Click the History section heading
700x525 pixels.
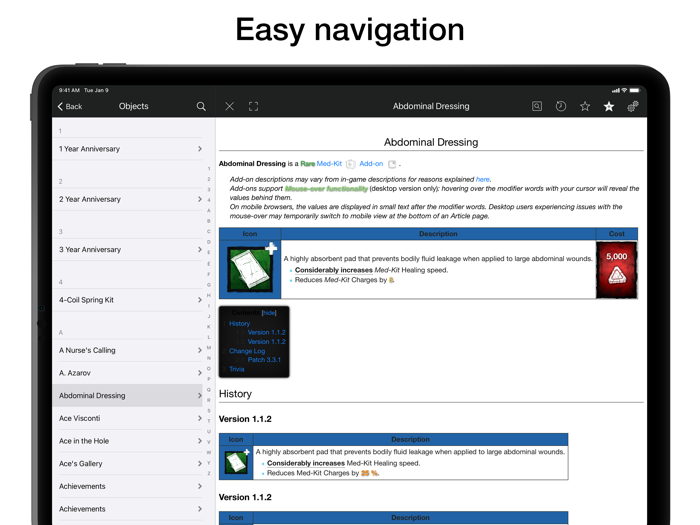pyautogui.click(x=235, y=394)
